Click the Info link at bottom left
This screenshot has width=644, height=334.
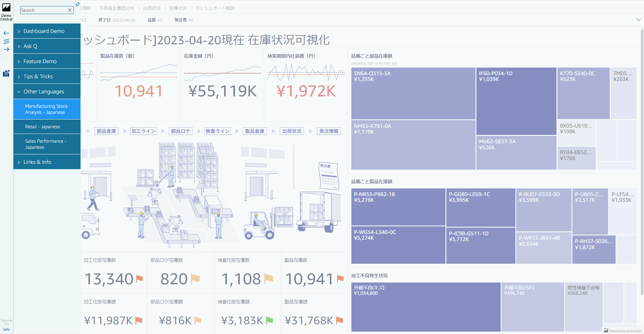tap(6, 329)
